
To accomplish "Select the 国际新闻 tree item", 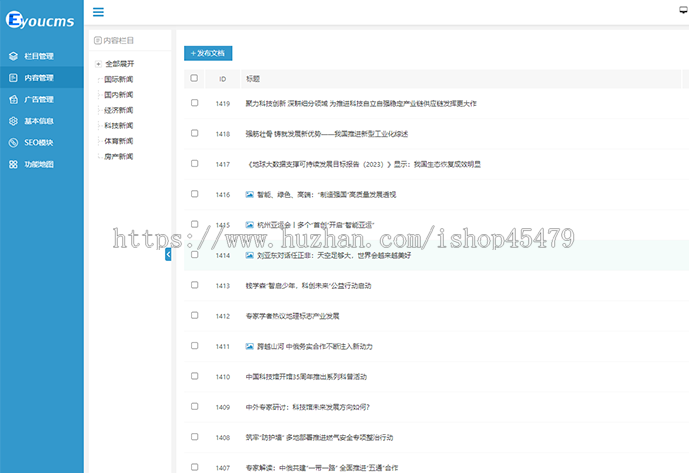I will (x=119, y=79).
